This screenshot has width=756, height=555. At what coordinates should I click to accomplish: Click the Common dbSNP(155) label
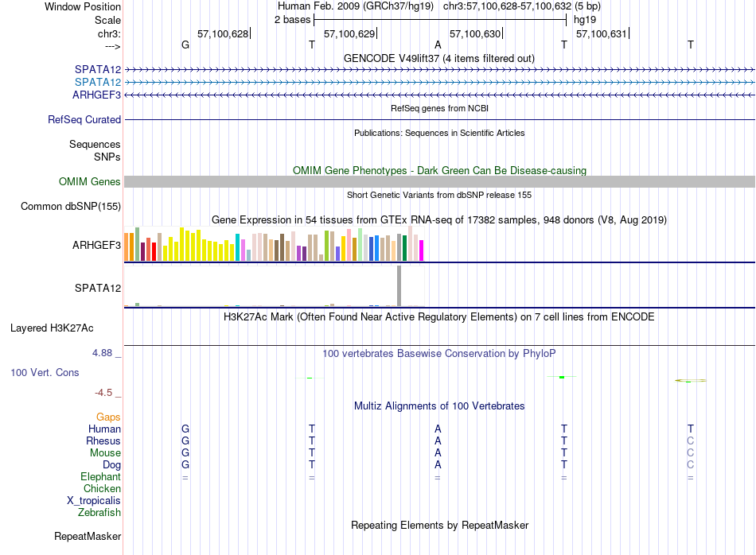pos(71,206)
